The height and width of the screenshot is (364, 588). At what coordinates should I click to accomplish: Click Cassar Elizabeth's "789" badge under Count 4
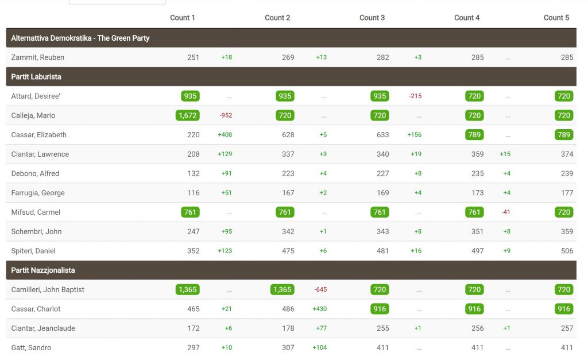coord(474,134)
